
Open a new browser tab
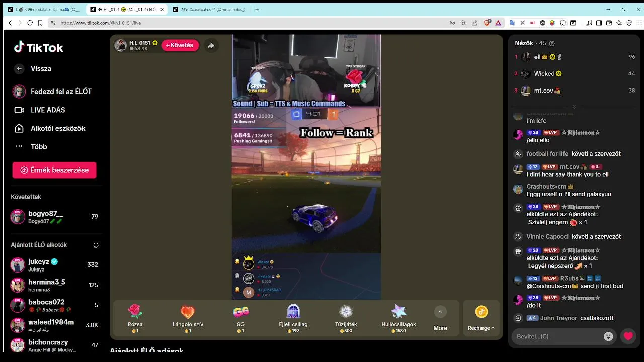[257, 9]
